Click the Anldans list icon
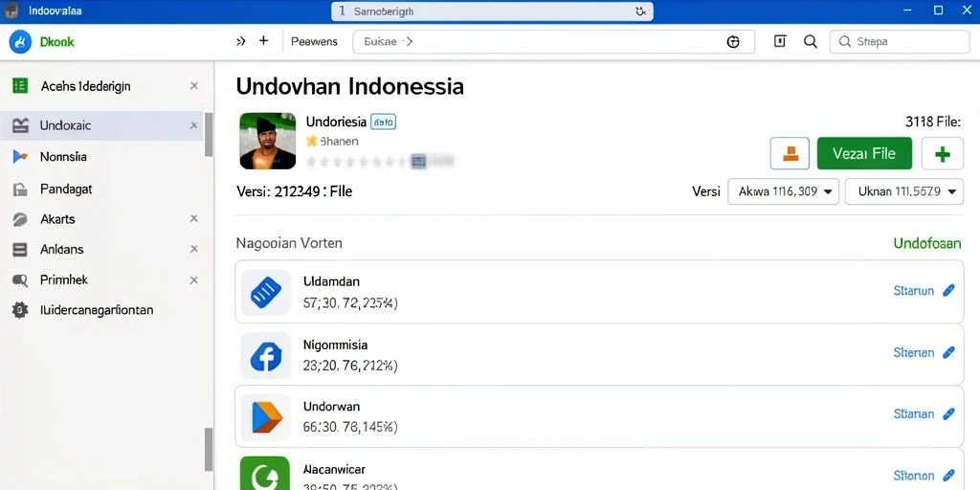 click(20, 250)
